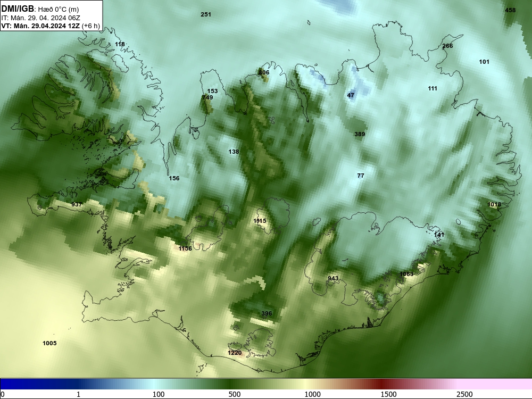This screenshot has width=532, height=399.
Task: Click the 'DMI/IGB: Hæð 0°C (m)' title
Action: (40, 9)
